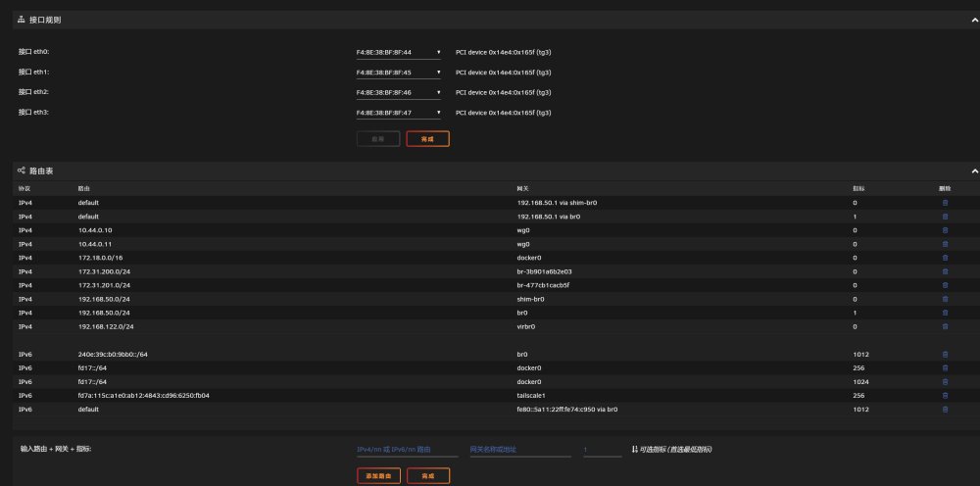Delete the 172.18.0.0/16 docker0 route

click(945, 258)
